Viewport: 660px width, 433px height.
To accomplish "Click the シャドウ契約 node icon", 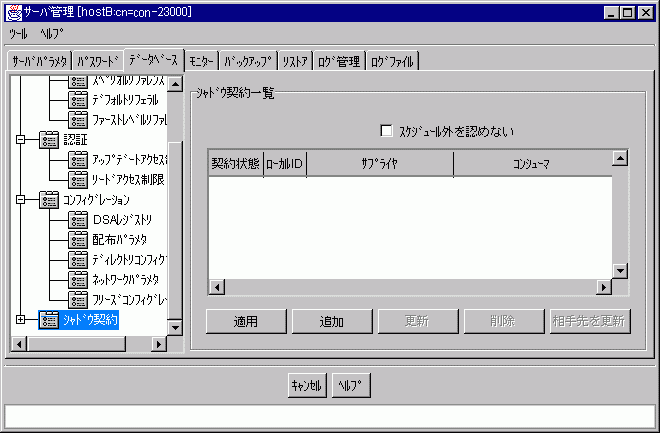I will (49, 320).
